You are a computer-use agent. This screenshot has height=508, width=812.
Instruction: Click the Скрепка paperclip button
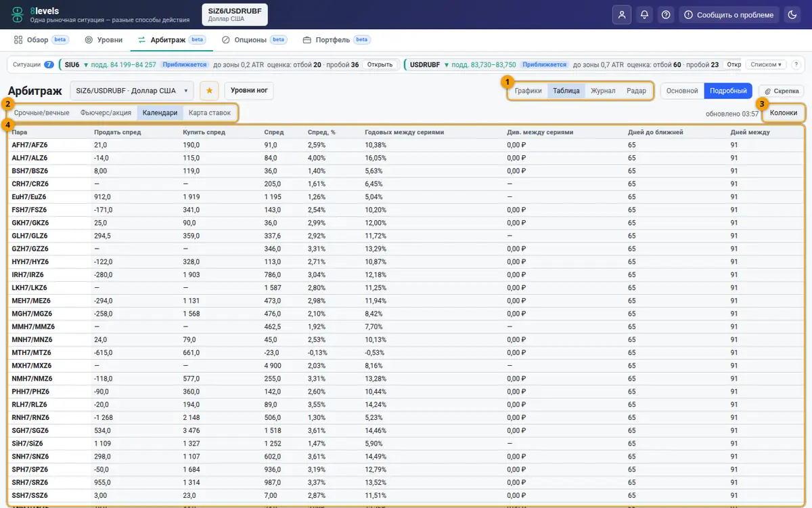781,91
